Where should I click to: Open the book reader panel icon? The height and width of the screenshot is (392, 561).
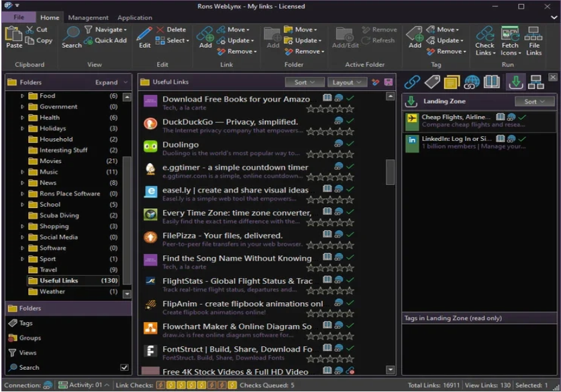click(x=492, y=82)
